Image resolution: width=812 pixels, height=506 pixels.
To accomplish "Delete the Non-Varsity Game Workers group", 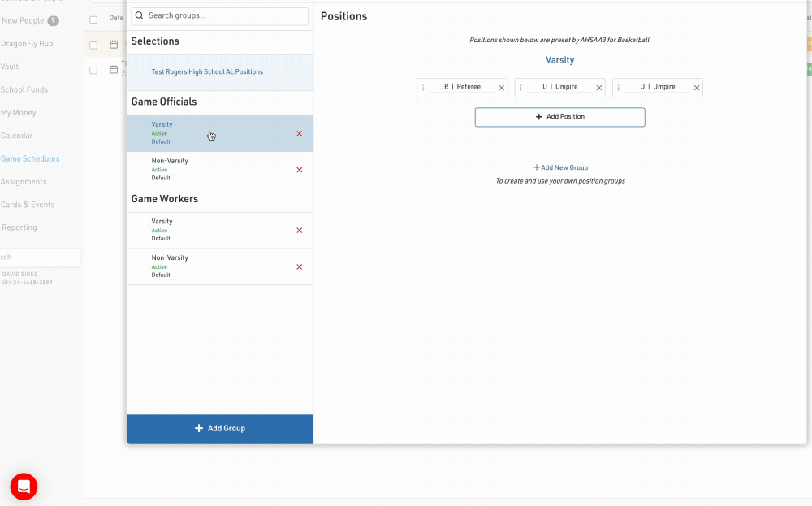I will coord(300,267).
